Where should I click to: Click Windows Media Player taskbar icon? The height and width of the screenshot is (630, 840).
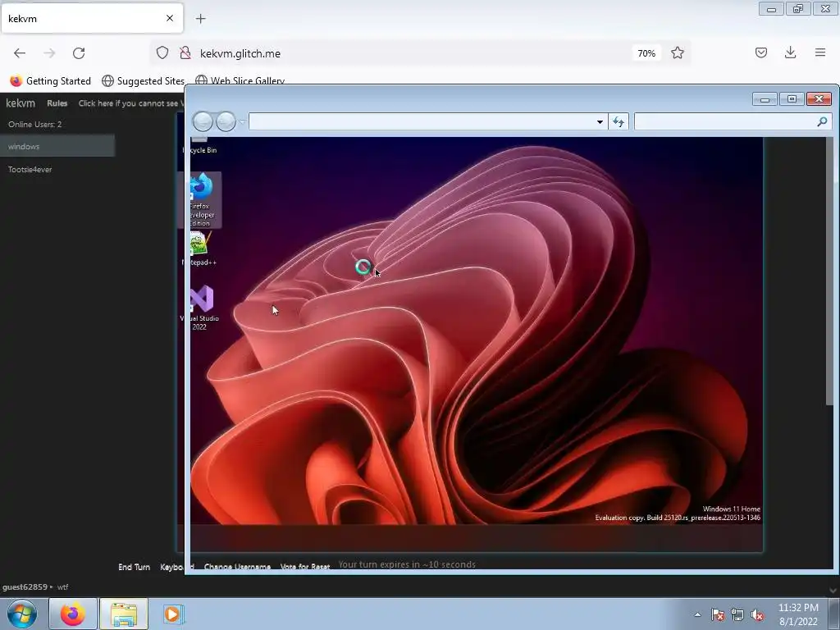click(x=173, y=614)
